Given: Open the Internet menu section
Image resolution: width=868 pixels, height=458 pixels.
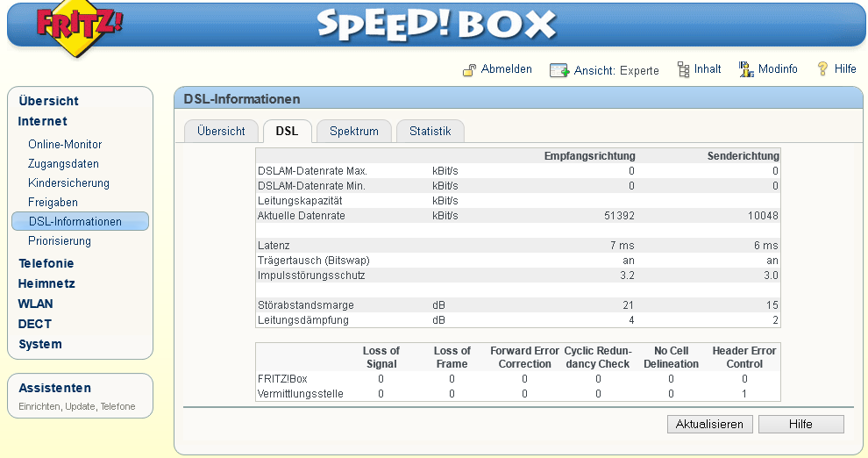Looking at the screenshot, I should (42, 121).
